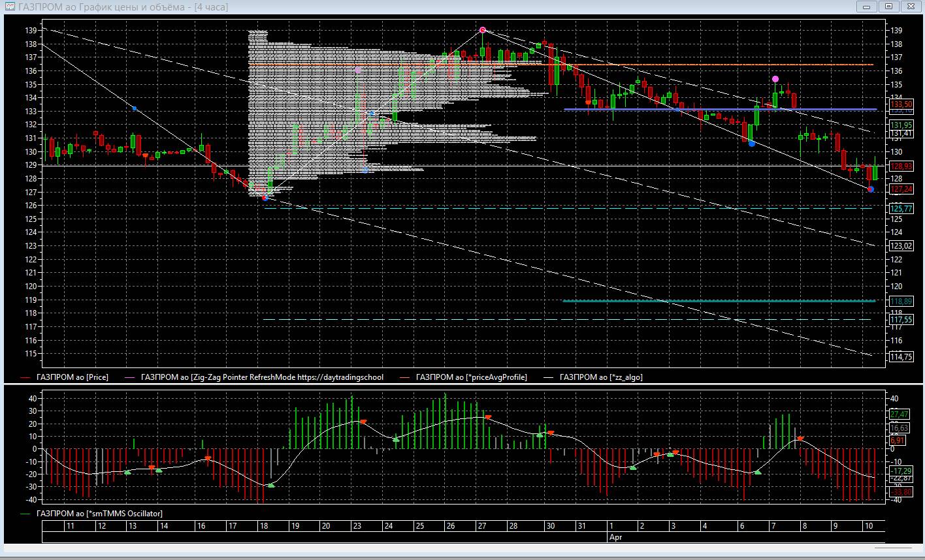Image resolution: width=925 pixels, height=560 pixels.
Task: Maximize the ГАЗПРОМ chart window
Action: tap(889, 7)
